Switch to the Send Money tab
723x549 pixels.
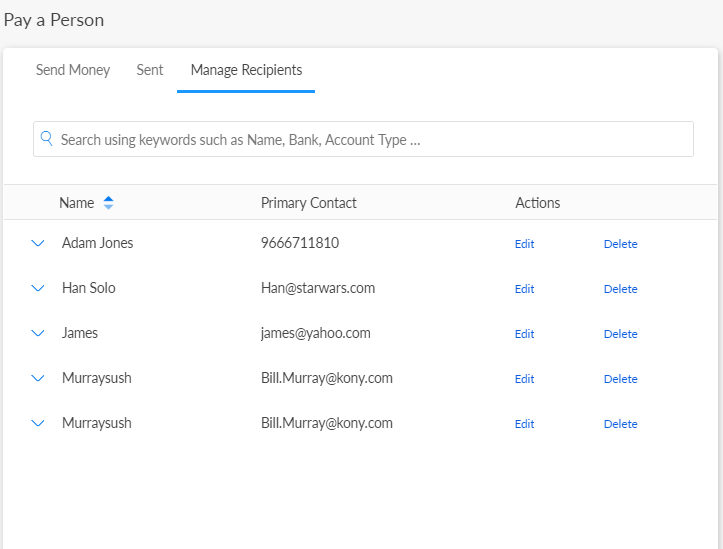(x=73, y=70)
